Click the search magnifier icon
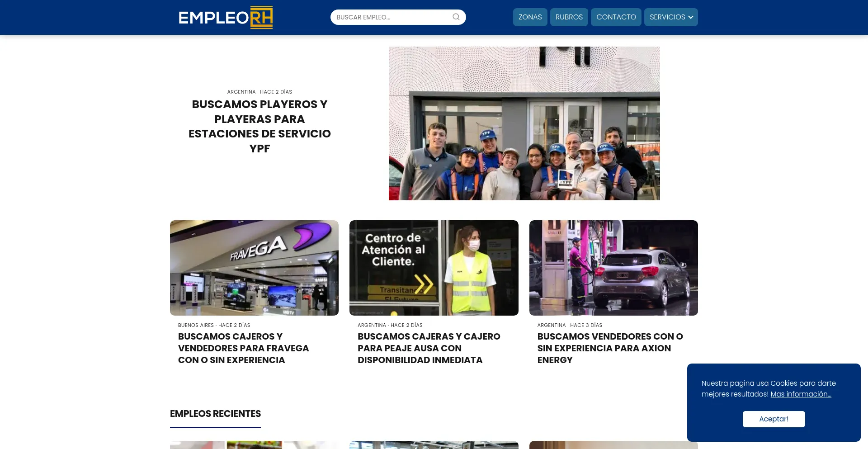The height and width of the screenshot is (449, 868). [x=456, y=17]
